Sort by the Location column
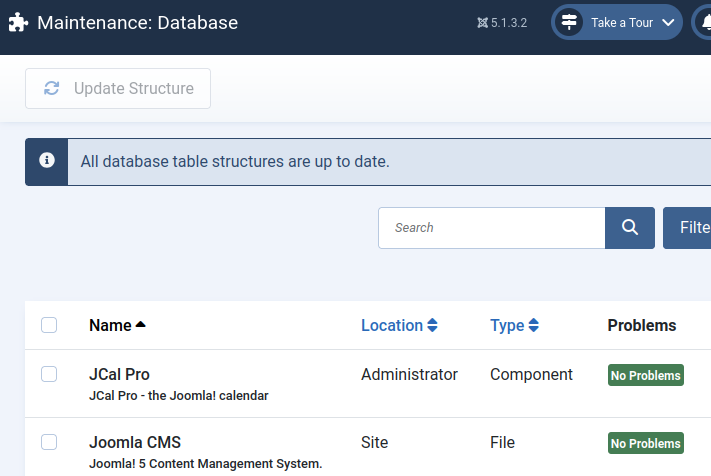 (x=399, y=325)
